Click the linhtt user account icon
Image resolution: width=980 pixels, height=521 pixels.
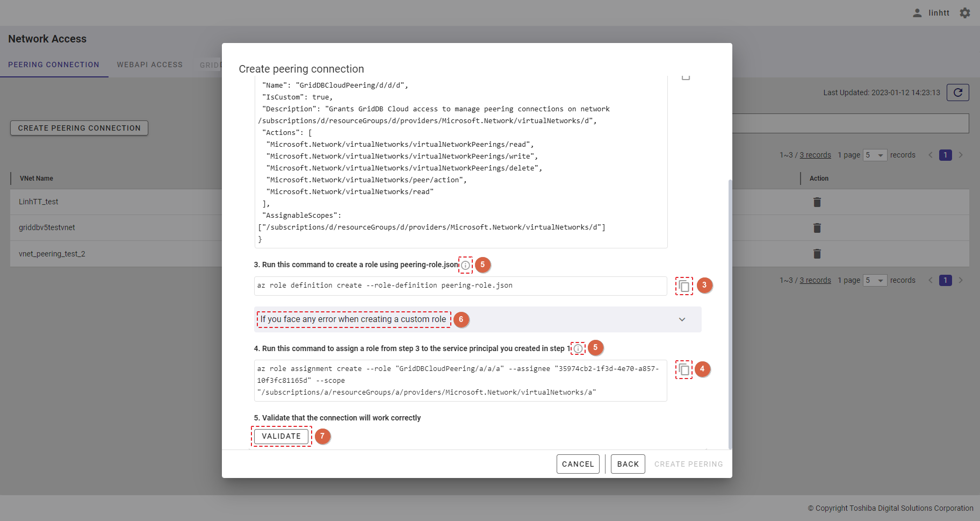[917, 13]
